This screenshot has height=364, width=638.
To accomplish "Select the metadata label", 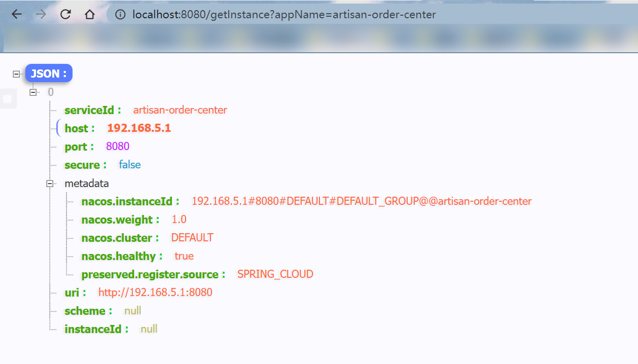I will point(87,183).
